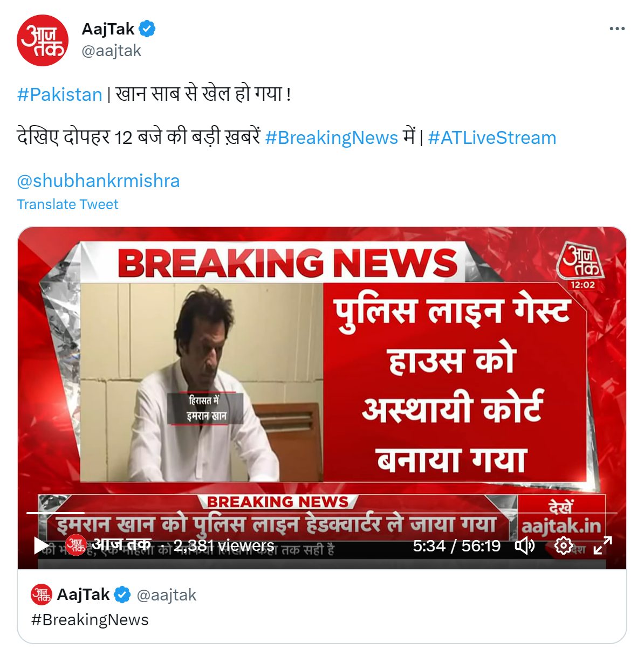Click the video progress bar

(321, 513)
